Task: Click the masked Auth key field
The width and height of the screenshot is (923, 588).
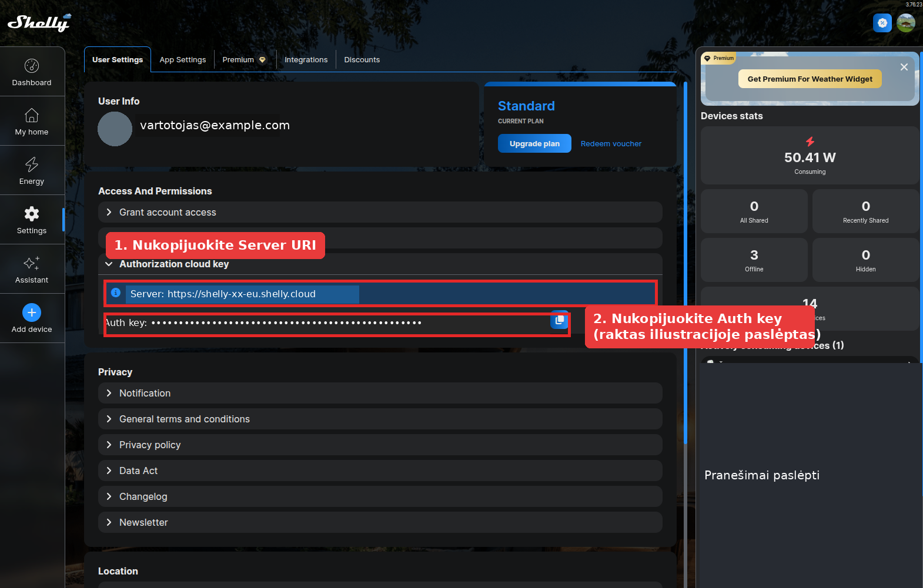Action: click(x=286, y=322)
